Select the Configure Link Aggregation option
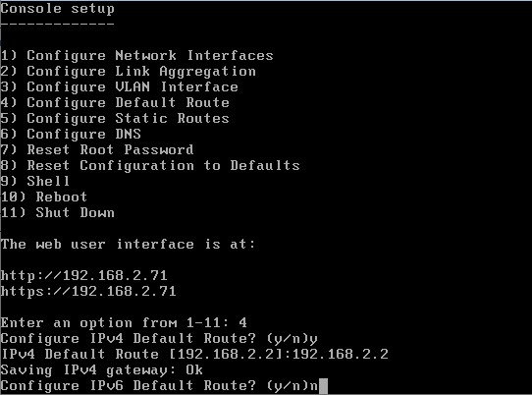 tap(128, 72)
